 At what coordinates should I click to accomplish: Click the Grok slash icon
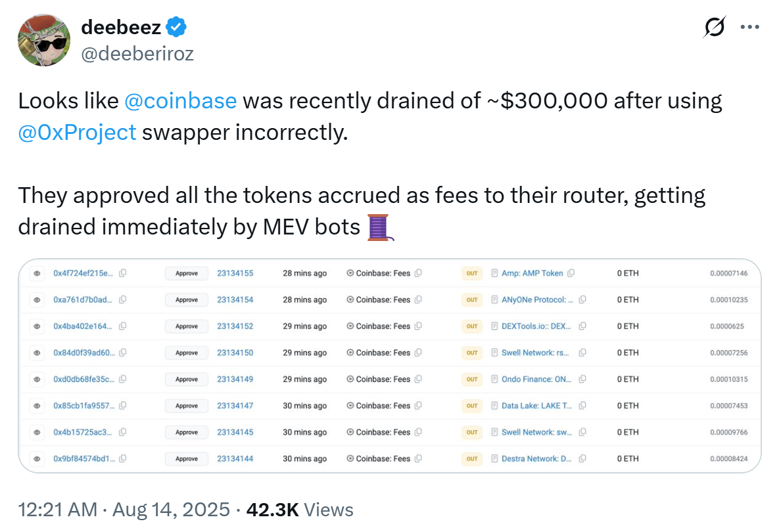(715, 27)
